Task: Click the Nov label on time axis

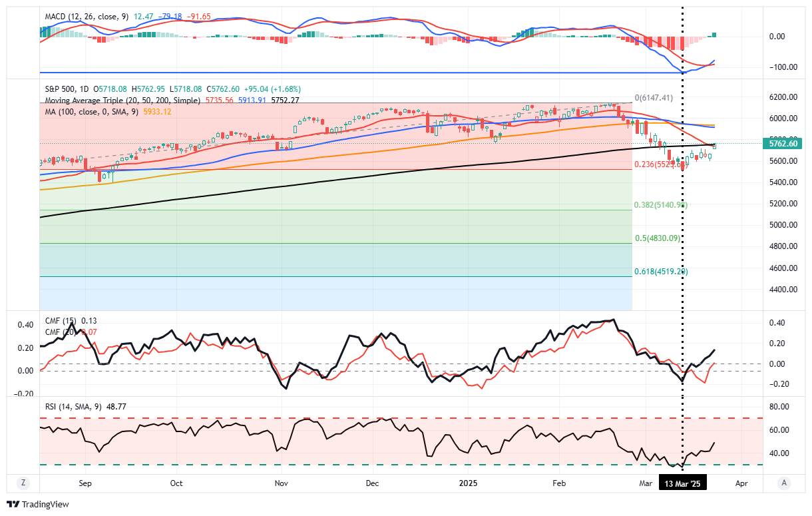Action: click(280, 483)
